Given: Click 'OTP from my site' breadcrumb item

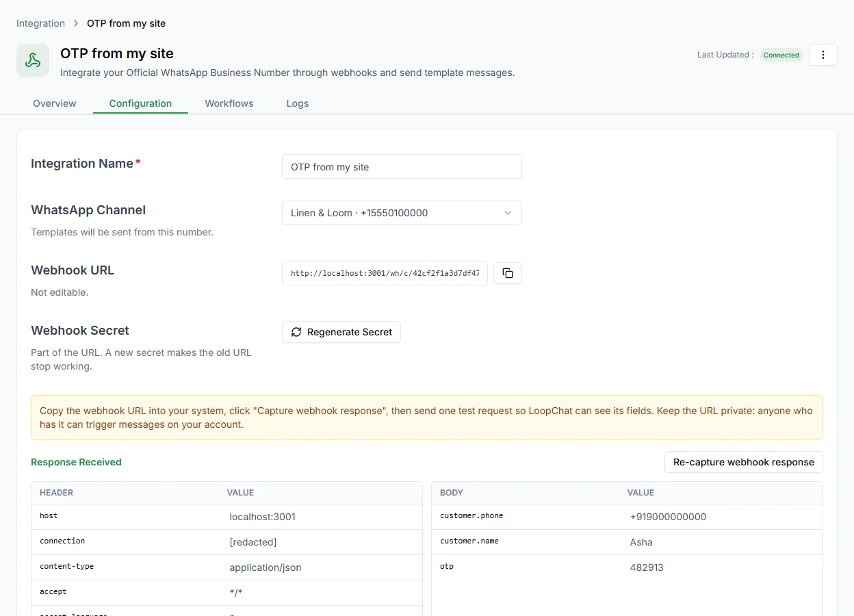Looking at the screenshot, I should pyautogui.click(x=127, y=23).
